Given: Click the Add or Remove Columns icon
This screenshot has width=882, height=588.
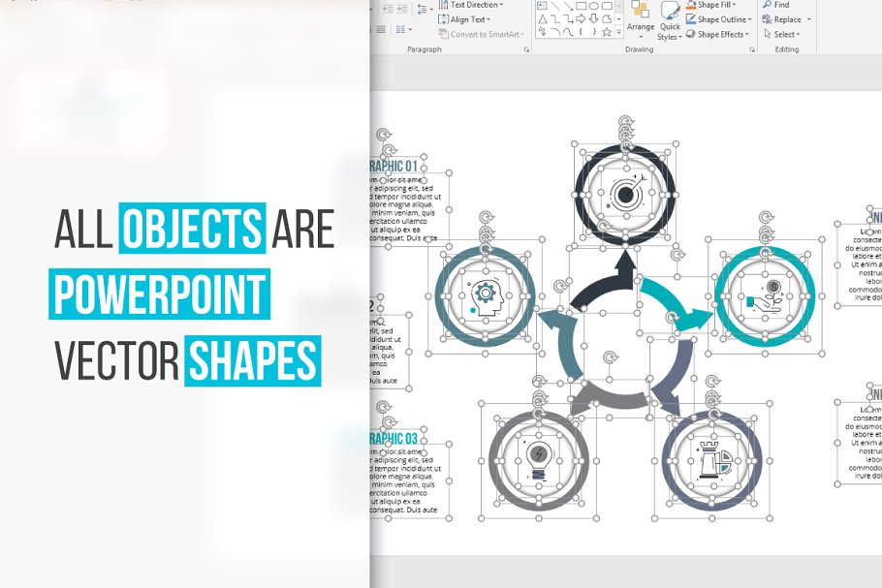Looking at the screenshot, I should tap(401, 29).
